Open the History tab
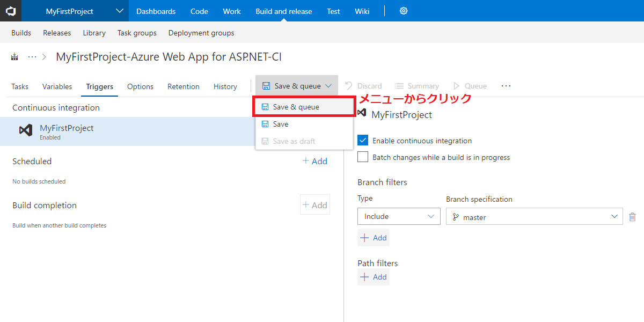 (x=225, y=86)
